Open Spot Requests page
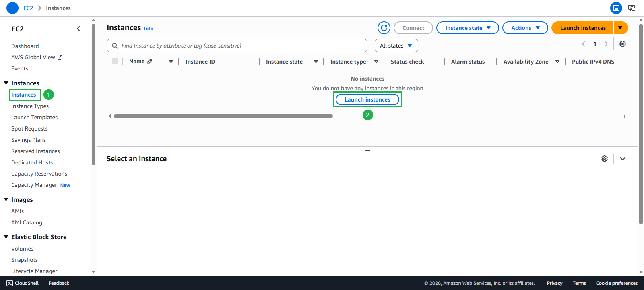Viewport: 644px width, 290px height. 29,128
